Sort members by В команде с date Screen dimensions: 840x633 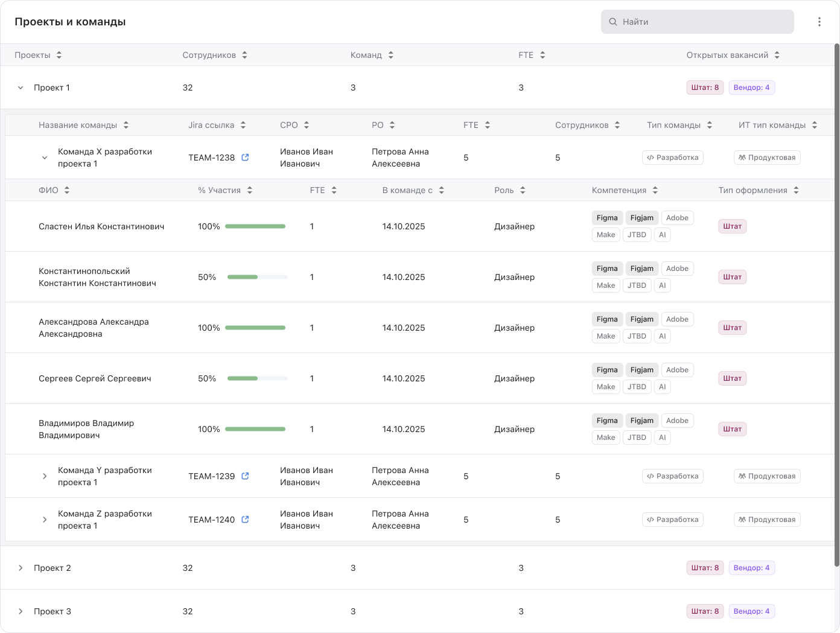point(441,190)
